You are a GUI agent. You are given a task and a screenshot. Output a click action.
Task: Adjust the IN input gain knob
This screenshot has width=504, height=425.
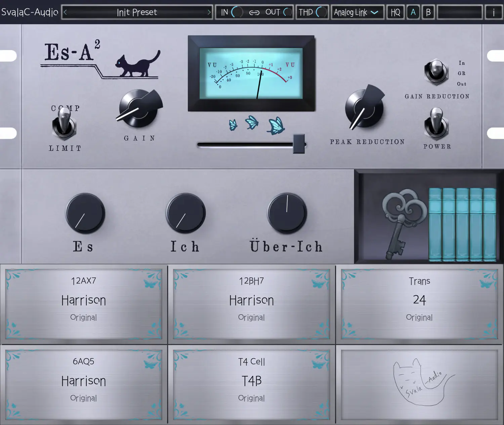tap(237, 12)
